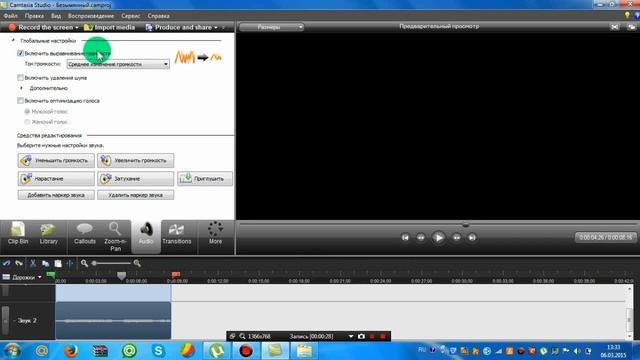Click the red selection end marker on timeline
This screenshot has height=360, width=640.
(176, 274)
